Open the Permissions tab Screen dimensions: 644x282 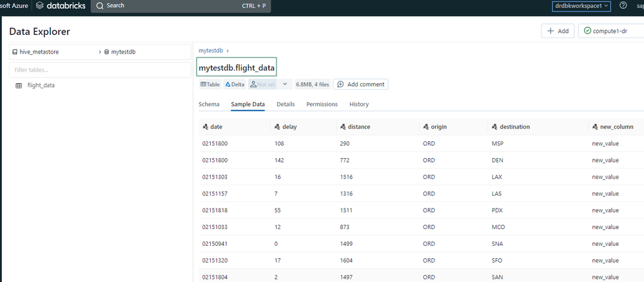[x=322, y=104]
